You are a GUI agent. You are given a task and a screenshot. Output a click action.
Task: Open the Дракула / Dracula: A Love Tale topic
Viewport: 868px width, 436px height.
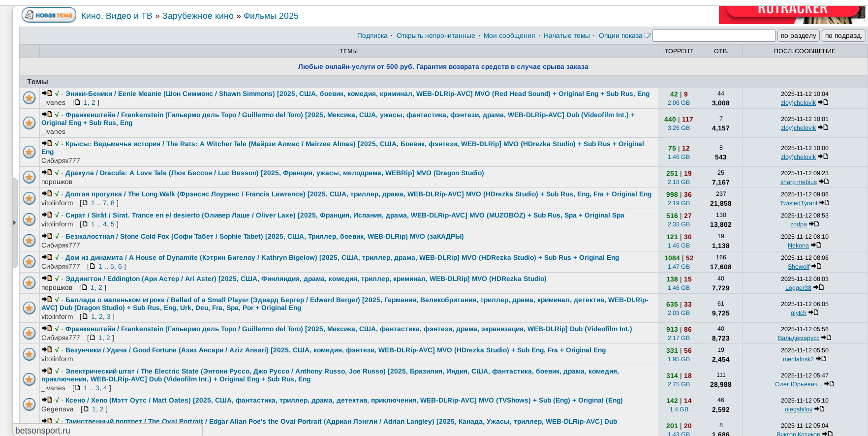click(x=275, y=173)
